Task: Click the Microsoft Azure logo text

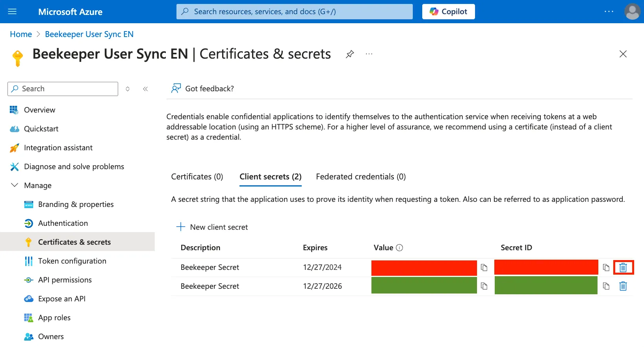Action: click(x=70, y=12)
